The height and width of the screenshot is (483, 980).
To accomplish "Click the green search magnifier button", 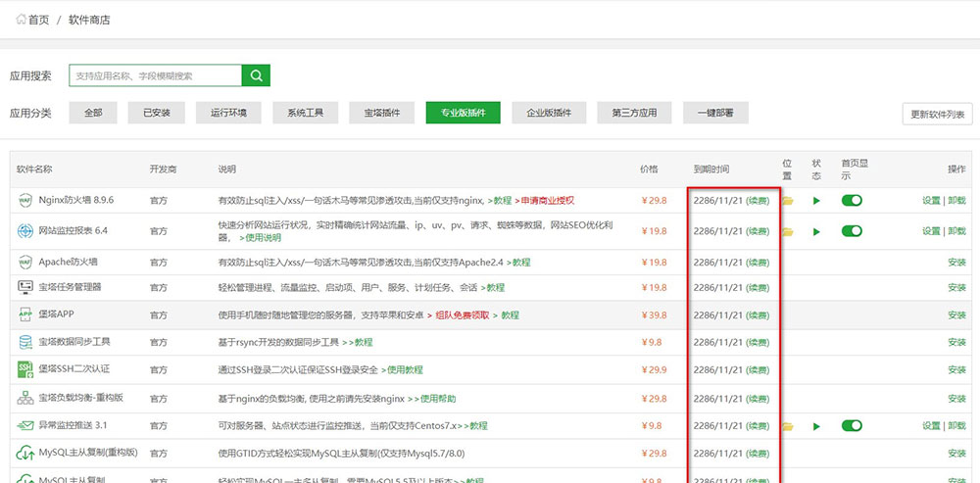I will pos(256,75).
